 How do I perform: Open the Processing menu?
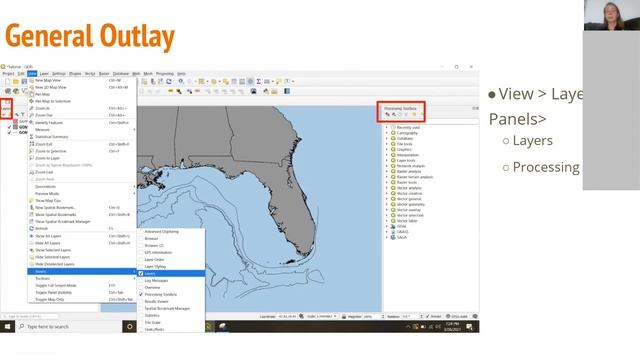(165, 73)
